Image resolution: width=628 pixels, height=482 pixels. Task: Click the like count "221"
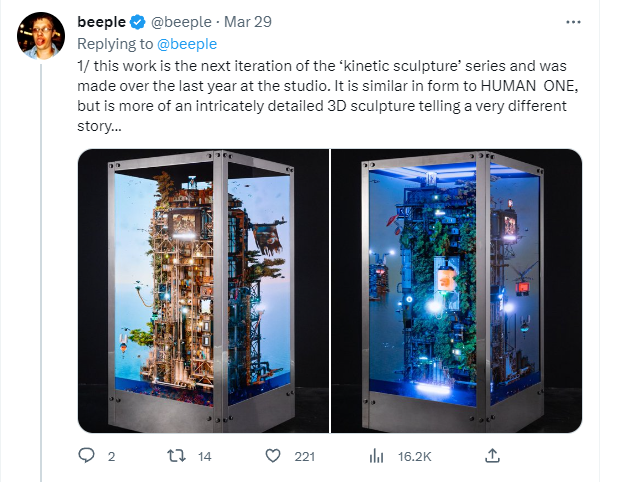[305, 457]
